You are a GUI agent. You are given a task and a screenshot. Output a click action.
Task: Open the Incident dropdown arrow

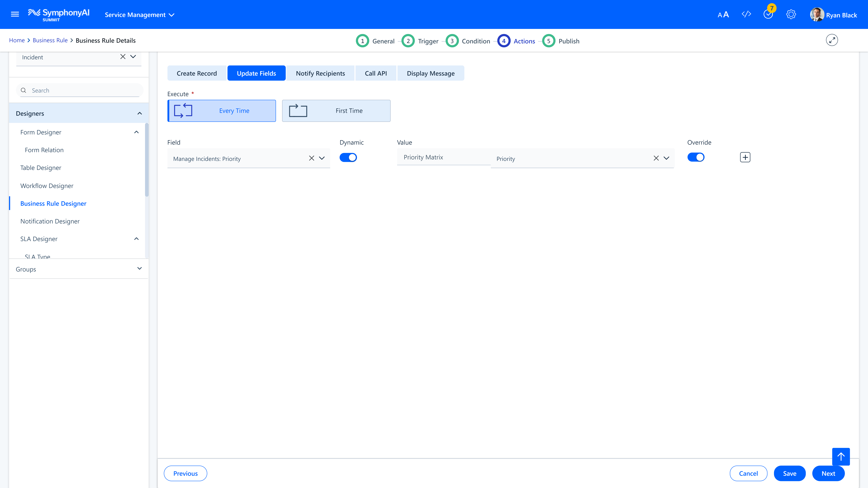tap(133, 57)
